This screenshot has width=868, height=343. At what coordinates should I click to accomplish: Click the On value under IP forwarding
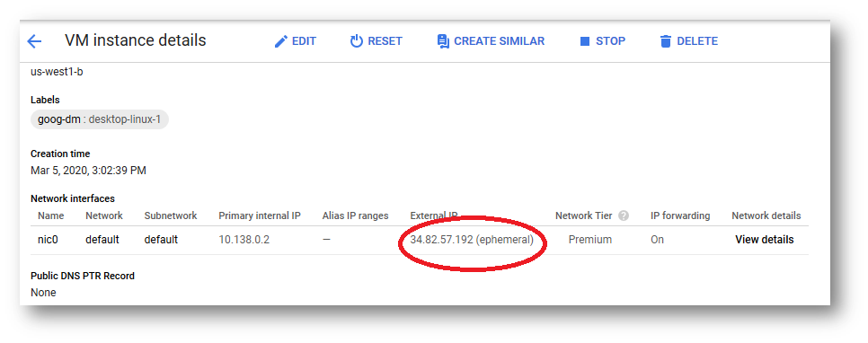tap(657, 240)
